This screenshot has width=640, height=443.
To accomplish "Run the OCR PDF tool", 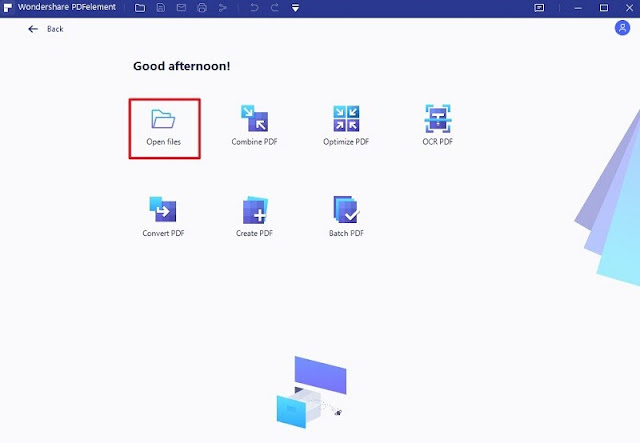I will pos(438,125).
